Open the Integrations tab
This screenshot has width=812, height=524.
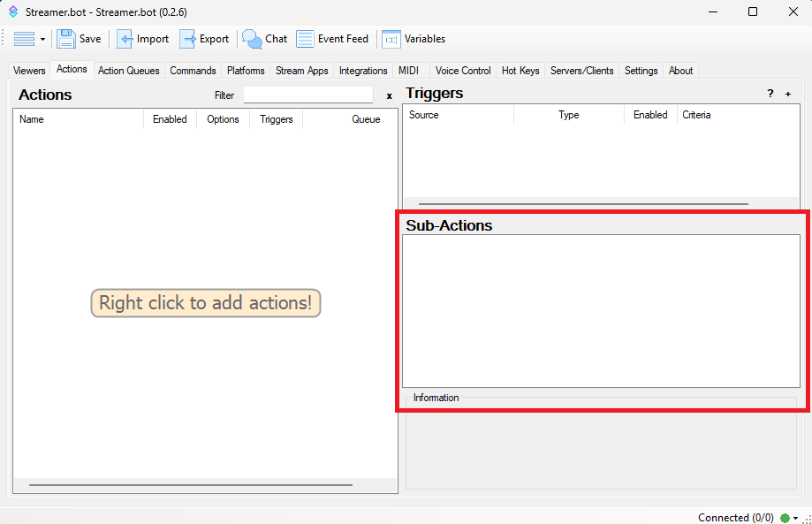point(363,71)
